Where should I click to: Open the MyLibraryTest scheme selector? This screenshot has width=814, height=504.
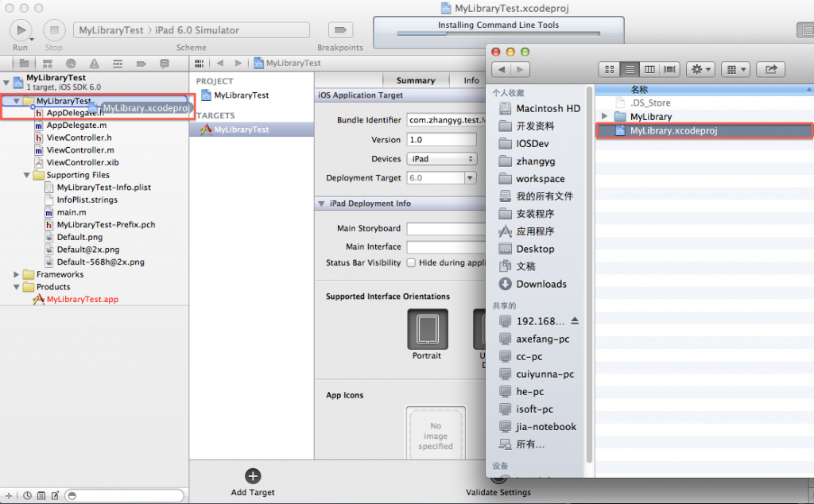[x=111, y=30]
